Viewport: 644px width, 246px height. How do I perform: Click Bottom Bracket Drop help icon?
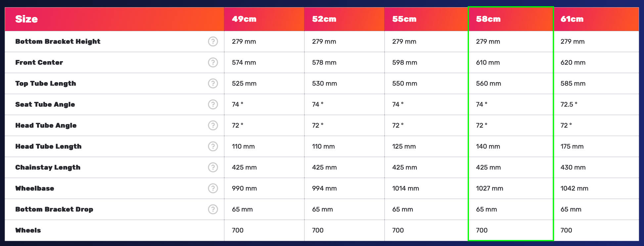[x=213, y=209]
